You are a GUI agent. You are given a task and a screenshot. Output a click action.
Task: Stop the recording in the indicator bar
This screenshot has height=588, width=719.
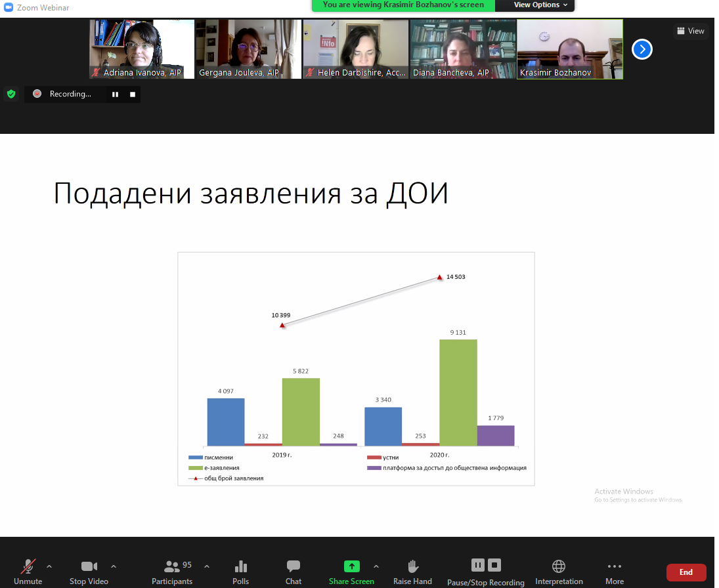click(x=133, y=94)
